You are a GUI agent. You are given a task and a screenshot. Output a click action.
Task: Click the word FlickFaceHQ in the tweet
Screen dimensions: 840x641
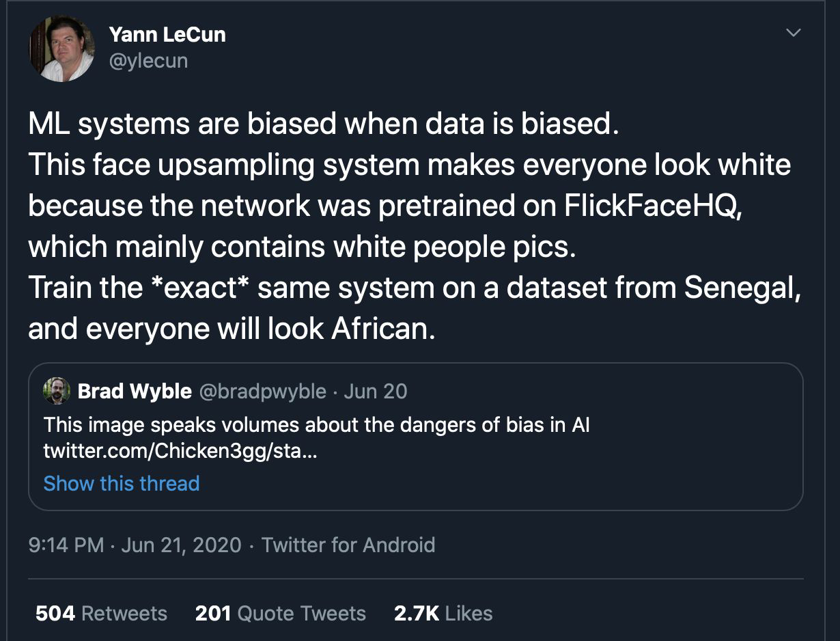(x=652, y=206)
